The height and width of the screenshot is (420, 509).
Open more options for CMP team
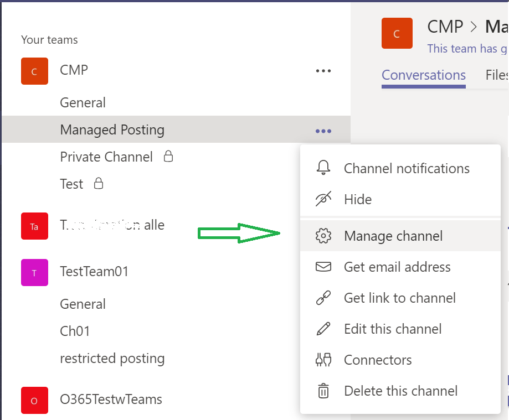pos(323,71)
